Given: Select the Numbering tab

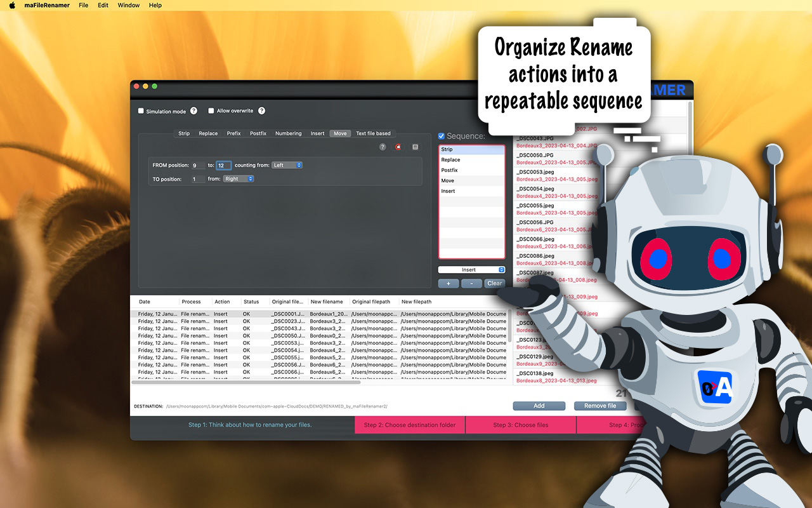Looking at the screenshot, I should 289,133.
